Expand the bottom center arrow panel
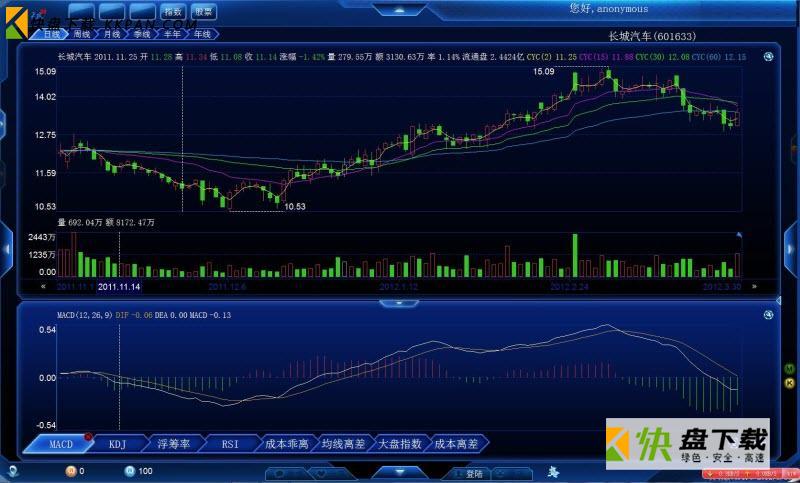800x483 pixels. 399,472
